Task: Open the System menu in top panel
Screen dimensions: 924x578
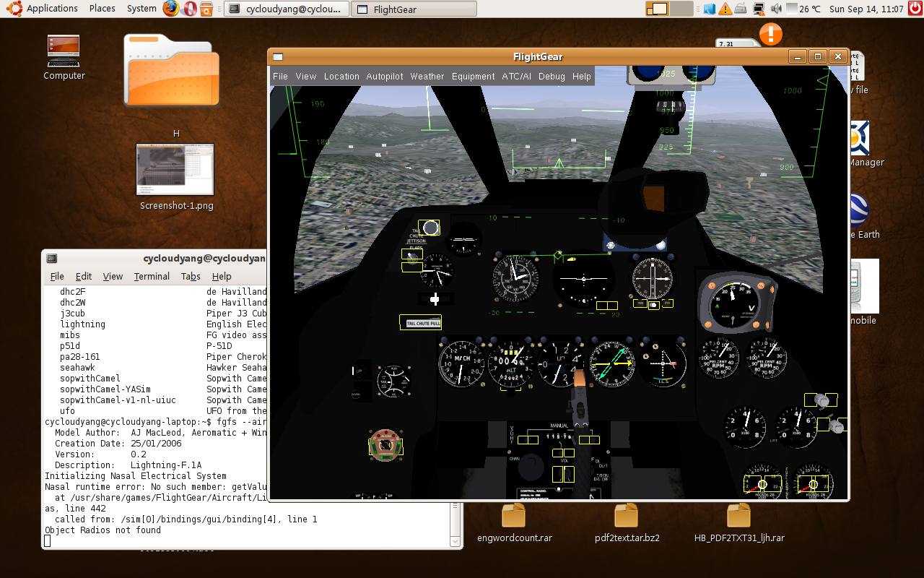Action: (x=141, y=9)
